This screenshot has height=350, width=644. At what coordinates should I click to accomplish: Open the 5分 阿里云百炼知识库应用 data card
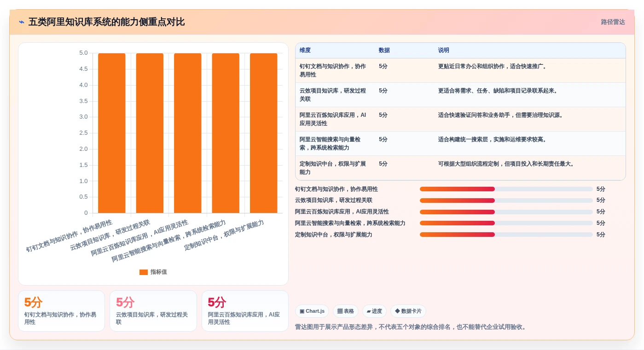[x=245, y=311]
